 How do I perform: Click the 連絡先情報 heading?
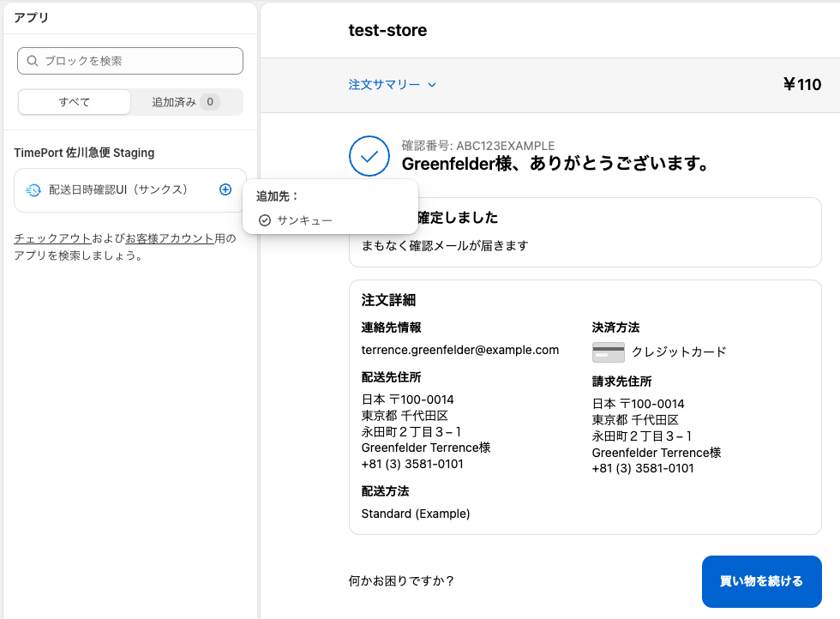[391, 328]
